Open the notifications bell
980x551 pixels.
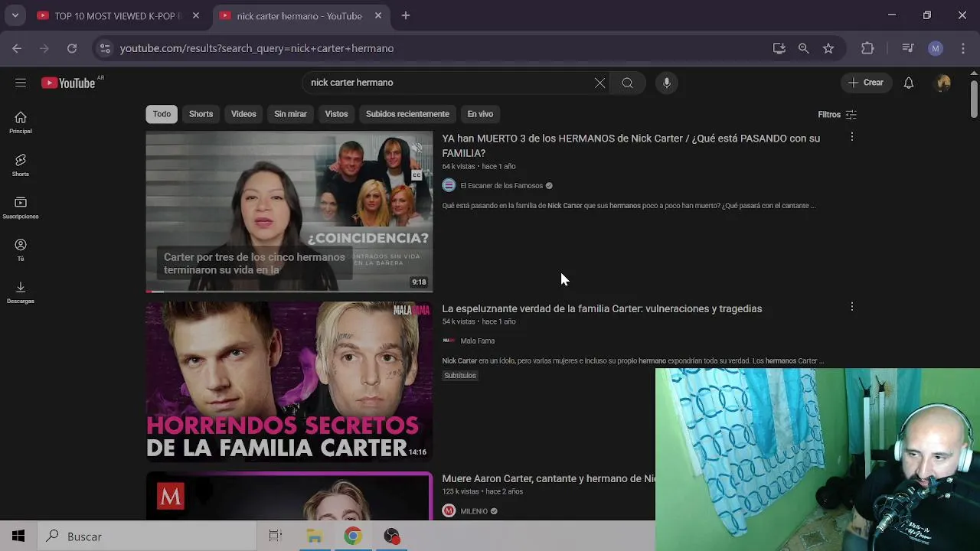(x=908, y=83)
